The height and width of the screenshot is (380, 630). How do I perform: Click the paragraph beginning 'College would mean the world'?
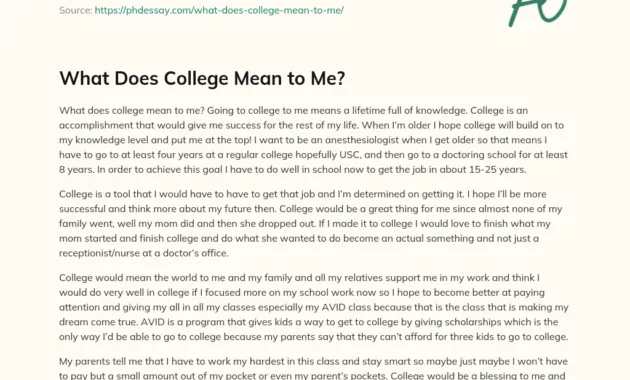[x=314, y=307]
